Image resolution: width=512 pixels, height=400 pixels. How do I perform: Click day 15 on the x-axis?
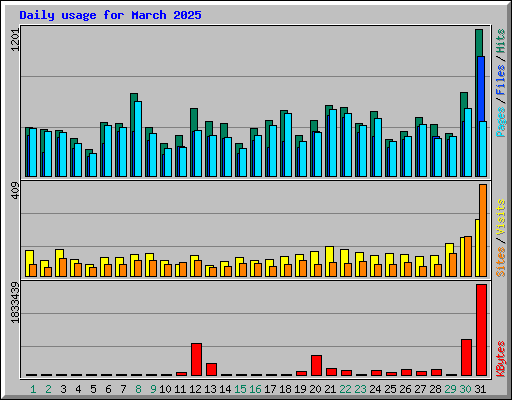point(240,389)
